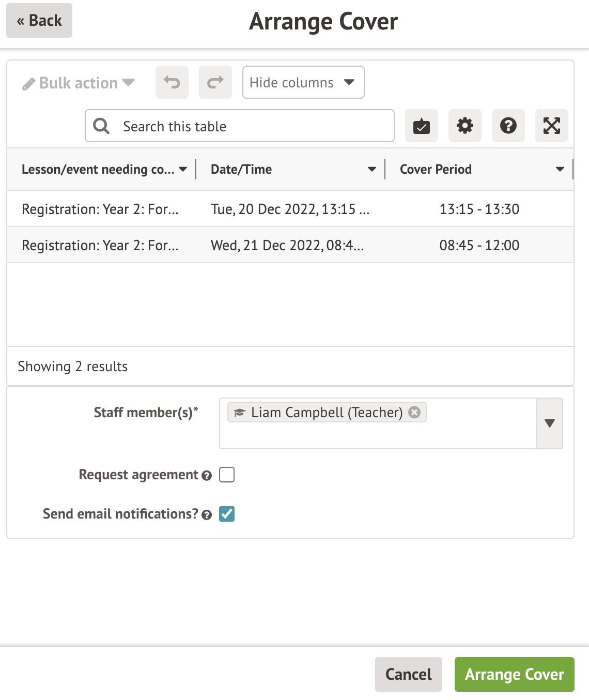The width and height of the screenshot is (589, 700).
Task: Open Date/Time column header menu
Action: [x=371, y=170]
